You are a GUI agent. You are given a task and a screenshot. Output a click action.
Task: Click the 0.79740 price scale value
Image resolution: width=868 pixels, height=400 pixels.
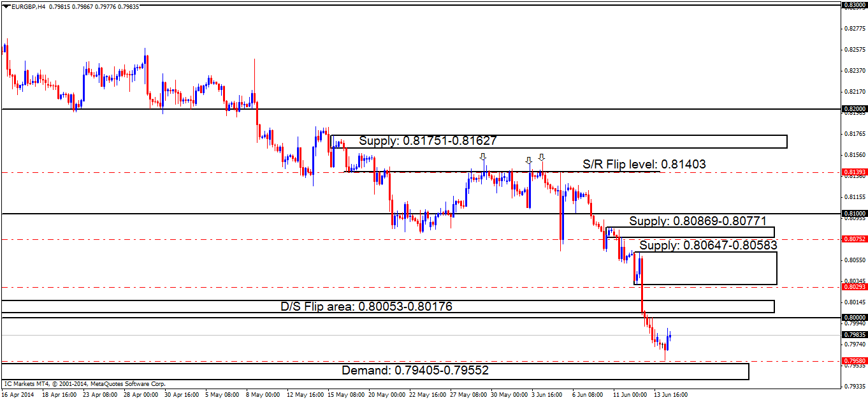click(x=854, y=344)
